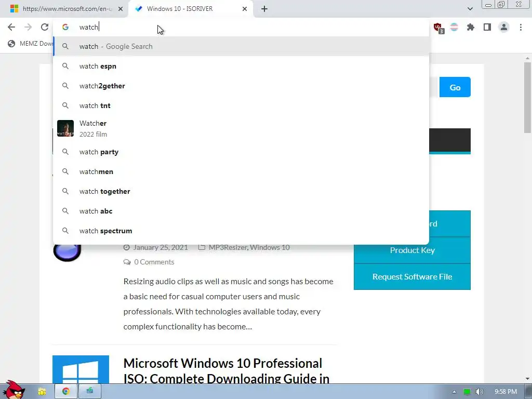Open the third taskbar application icon
Viewport: 532px width, 399px height.
(x=89, y=392)
